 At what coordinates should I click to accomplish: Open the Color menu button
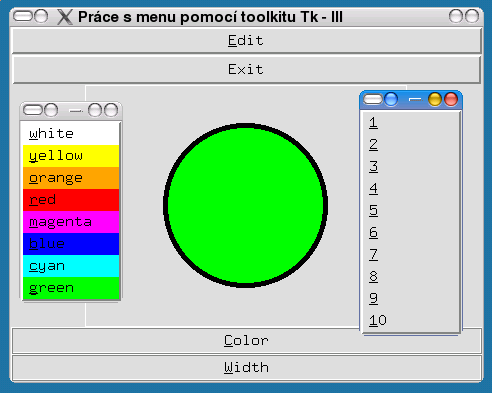pos(247,341)
